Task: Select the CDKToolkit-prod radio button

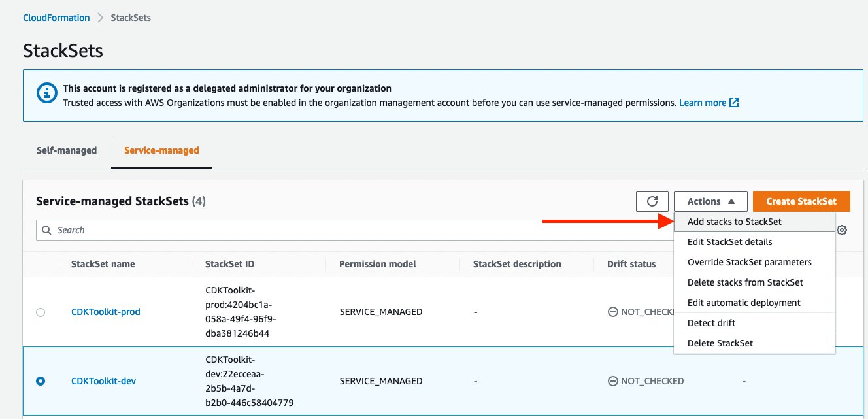Action: pyautogui.click(x=40, y=312)
